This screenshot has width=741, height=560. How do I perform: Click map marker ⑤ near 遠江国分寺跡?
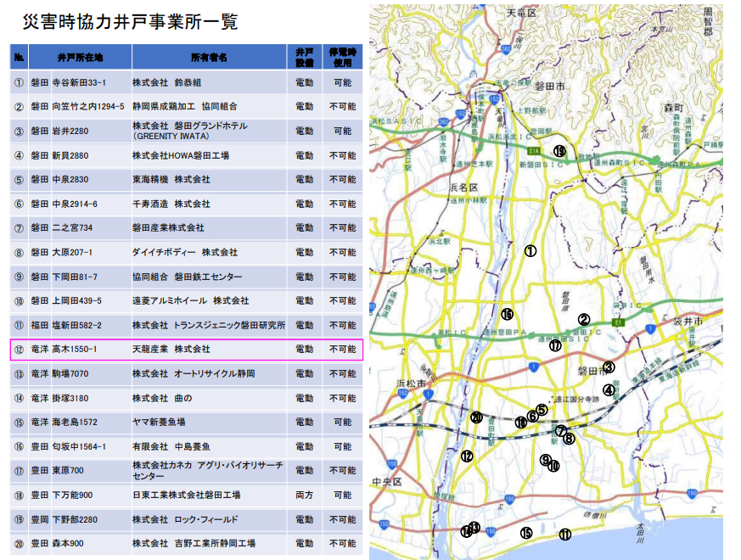coord(542,410)
